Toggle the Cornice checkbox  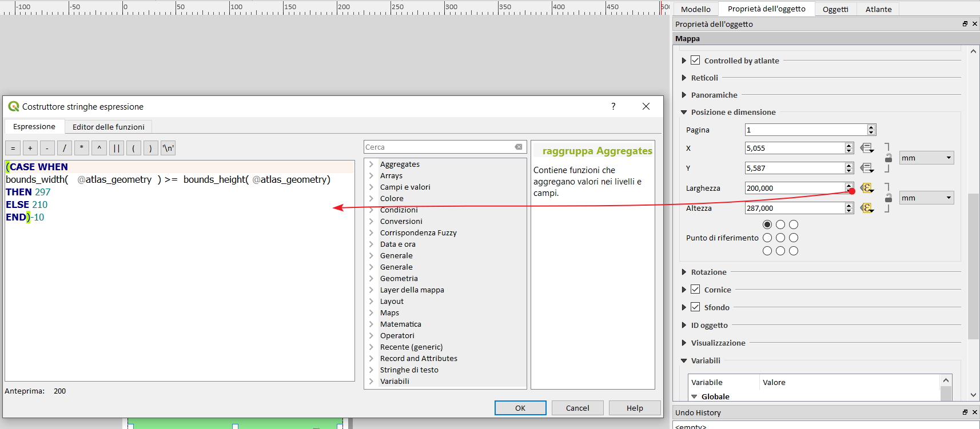point(695,290)
